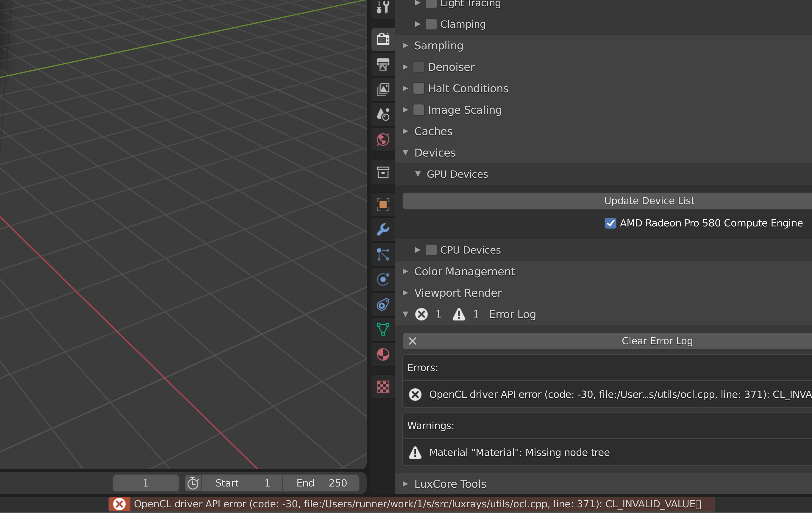Uncheck AMD Radeon Pro 580 Compute Engine

point(610,223)
